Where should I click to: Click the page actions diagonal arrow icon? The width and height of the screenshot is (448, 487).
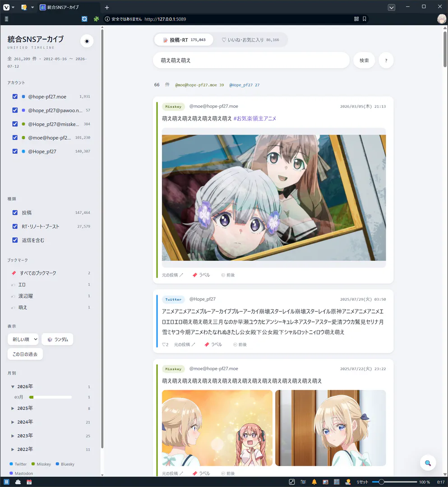(x=292, y=482)
